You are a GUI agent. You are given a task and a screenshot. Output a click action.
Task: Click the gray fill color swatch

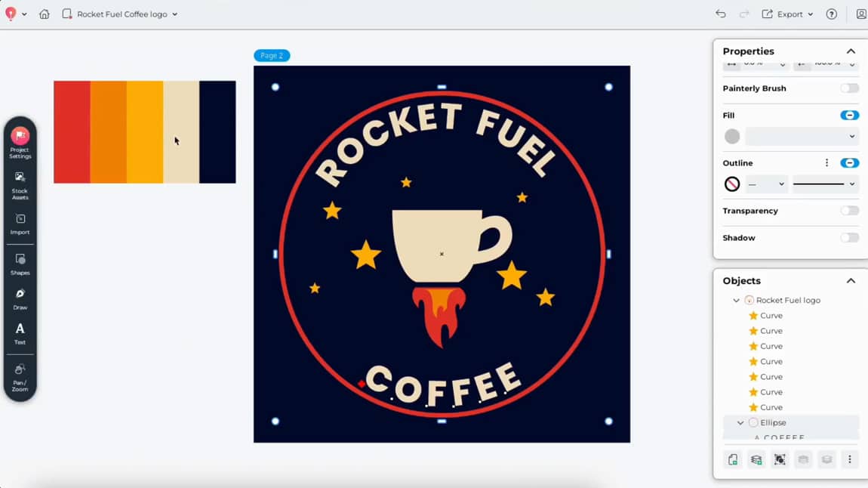(x=732, y=137)
